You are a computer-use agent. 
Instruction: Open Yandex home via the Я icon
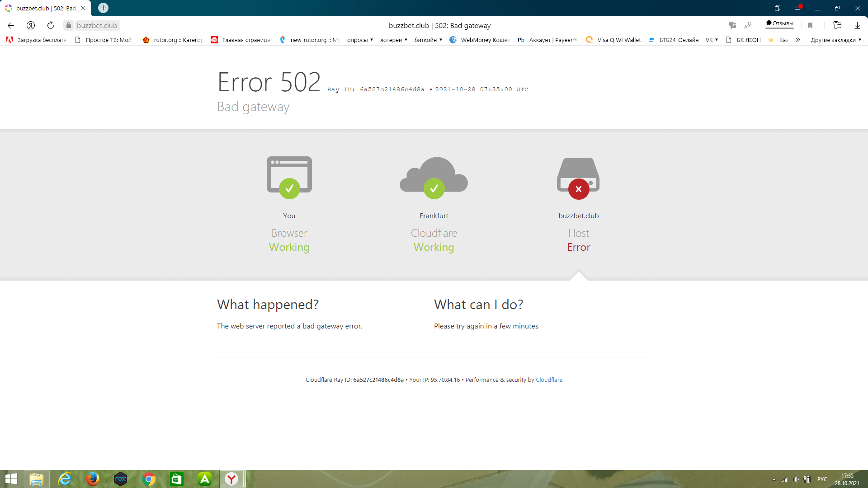click(x=31, y=25)
